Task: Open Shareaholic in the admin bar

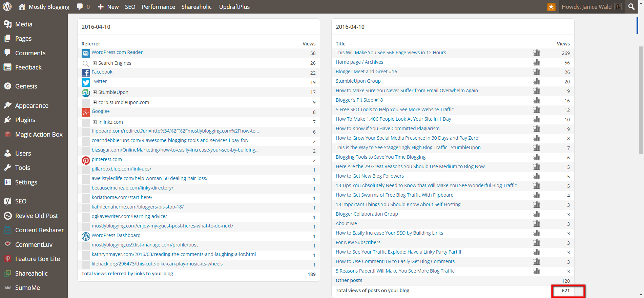Action: coord(196,7)
